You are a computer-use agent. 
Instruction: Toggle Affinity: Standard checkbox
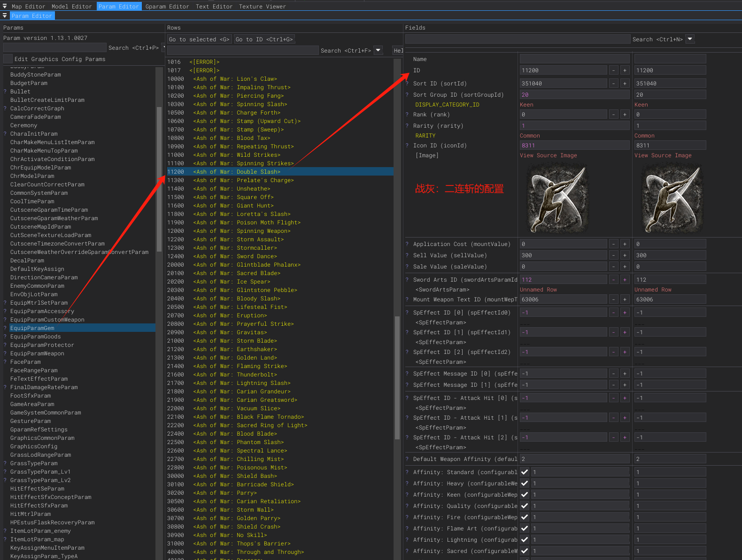tap(525, 472)
